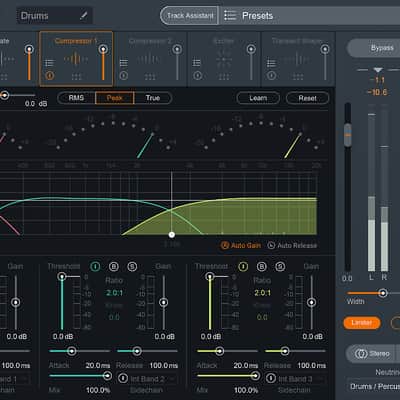This screenshot has height=400, width=400.
Task: Click the orange Limiter button
Action: (362, 323)
